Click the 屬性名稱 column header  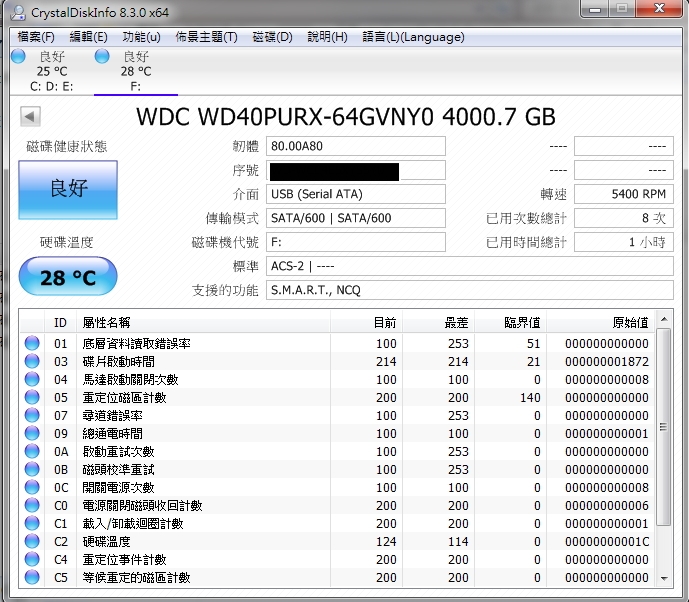click(x=203, y=323)
